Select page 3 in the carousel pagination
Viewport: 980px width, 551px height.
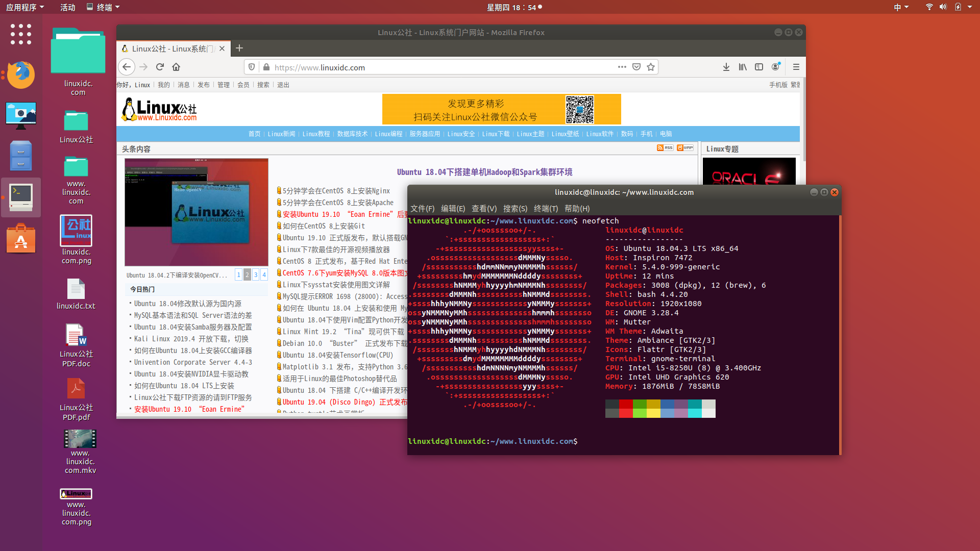point(255,274)
